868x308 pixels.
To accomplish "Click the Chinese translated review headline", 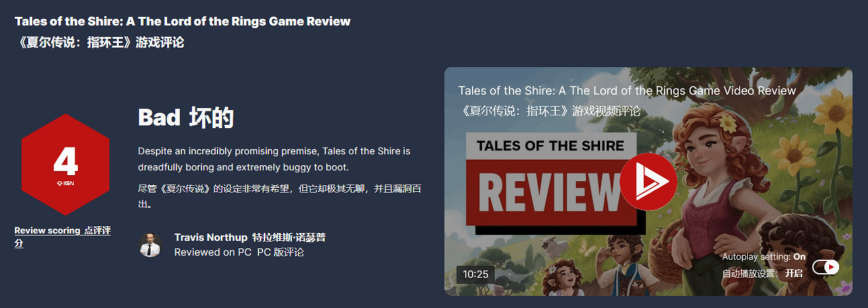I will 99,42.
